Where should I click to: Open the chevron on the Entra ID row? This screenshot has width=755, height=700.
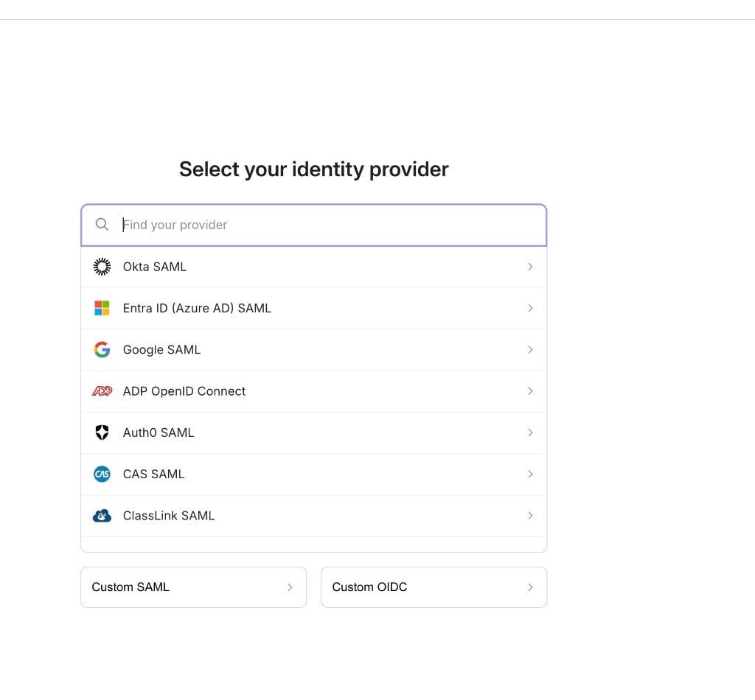coord(530,308)
